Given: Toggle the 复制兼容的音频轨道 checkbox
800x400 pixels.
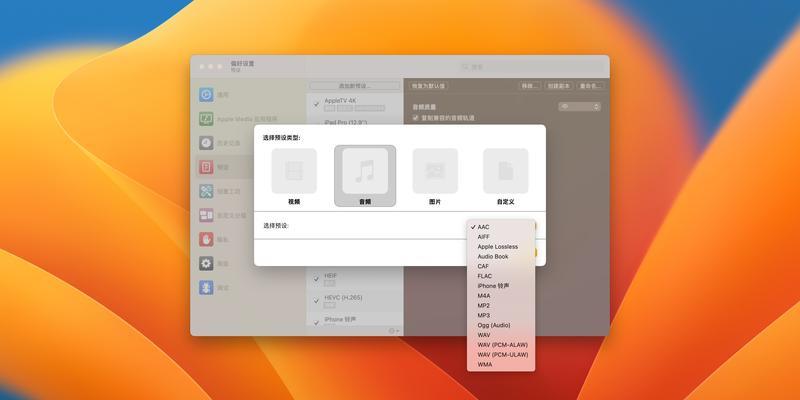Looking at the screenshot, I should (415, 118).
